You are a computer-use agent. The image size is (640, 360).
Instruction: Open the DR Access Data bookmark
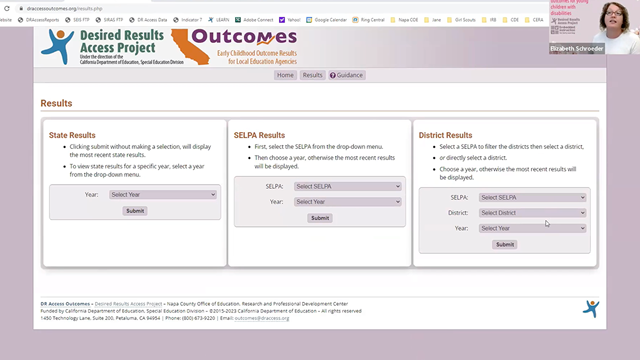148,20
